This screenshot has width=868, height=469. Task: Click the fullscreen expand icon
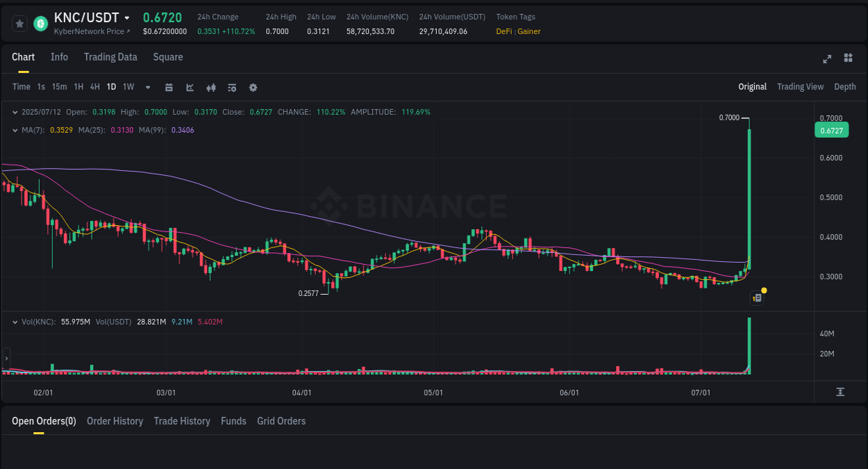click(826, 59)
